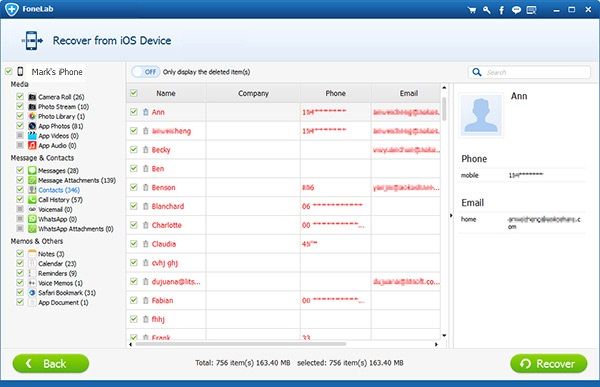Image resolution: width=600 pixels, height=387 pixels.
Task: Collapse the detail panel with side arrow
Action: (x=451, y=216)
